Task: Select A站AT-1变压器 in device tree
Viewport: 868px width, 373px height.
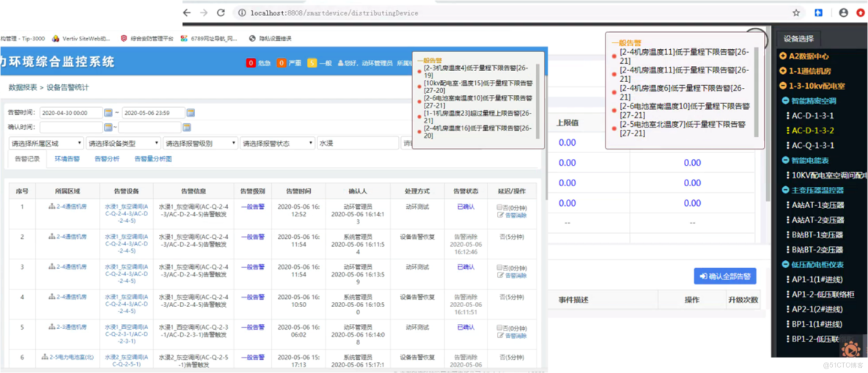Action: tap(817, 204)
